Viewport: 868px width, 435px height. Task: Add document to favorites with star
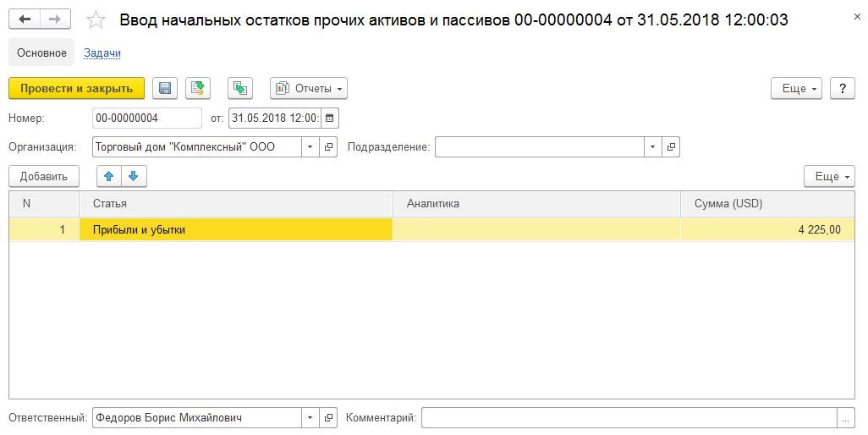pos(96,20)
